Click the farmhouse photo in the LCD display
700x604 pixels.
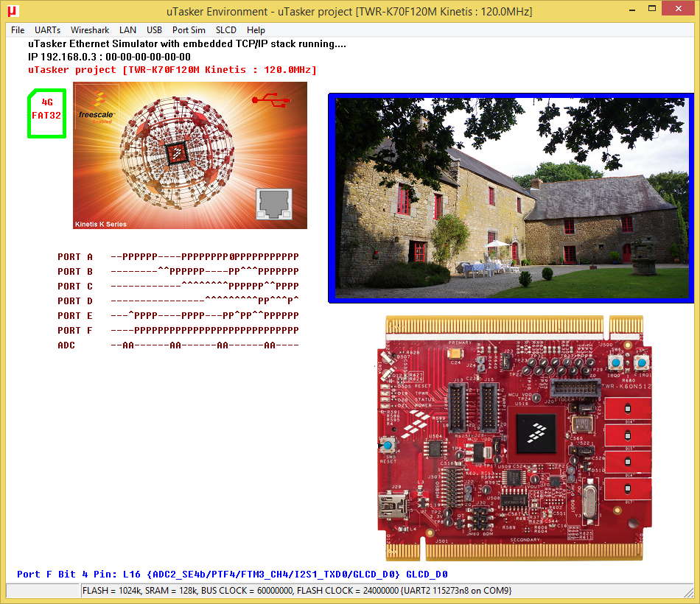[511, 197]
